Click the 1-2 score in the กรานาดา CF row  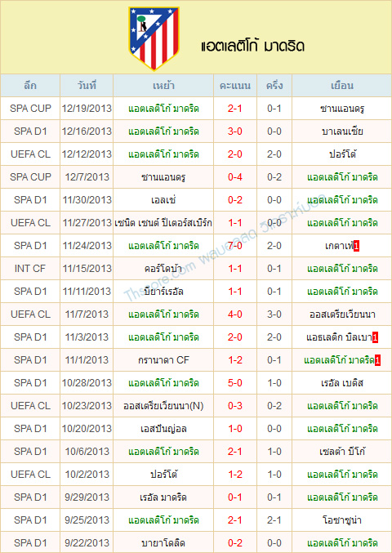235,360
